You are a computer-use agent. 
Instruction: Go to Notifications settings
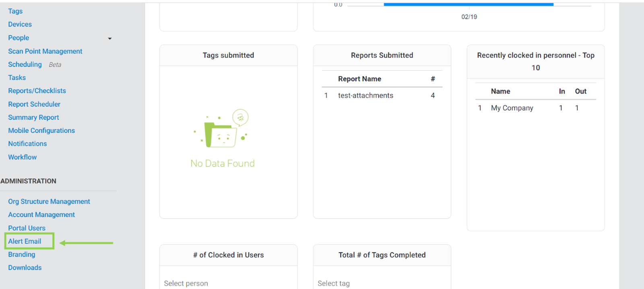[27, 144]
